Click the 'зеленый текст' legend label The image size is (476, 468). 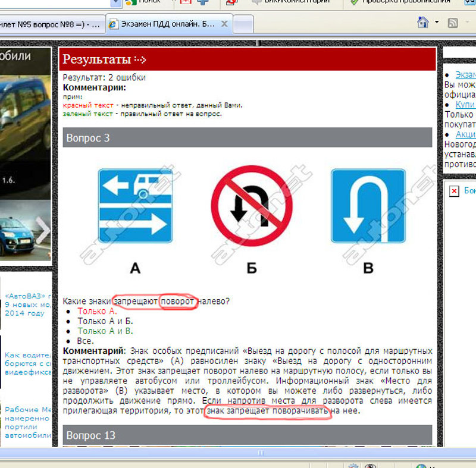point(87,114)
